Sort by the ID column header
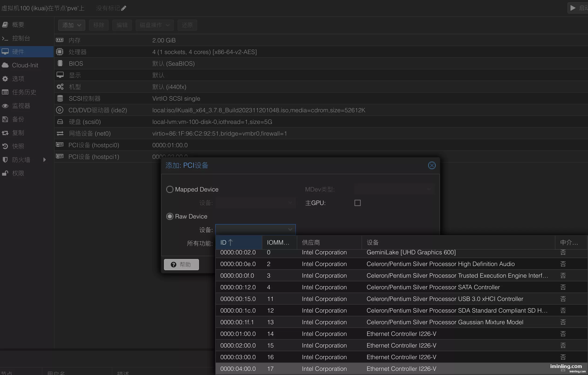The height and width of the screenshot is (375, 588). click(x=239, y=242)
